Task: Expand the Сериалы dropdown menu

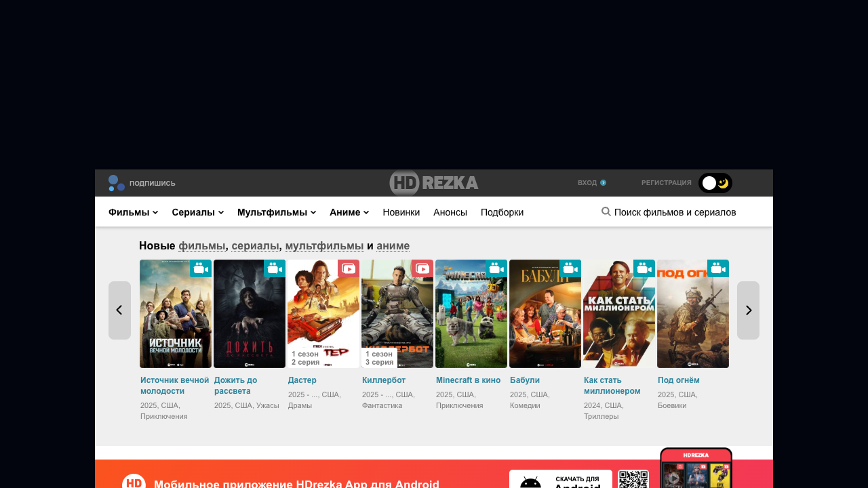Action: 197,212
